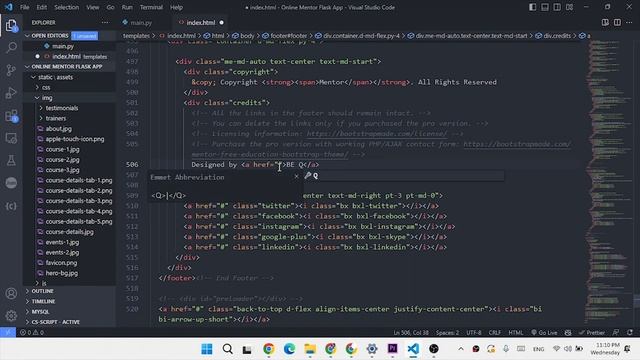Click Spaces: 2 indentation setting
This screenshot has height=360, width=640.
pyautogui.click(x=447, y=332)
